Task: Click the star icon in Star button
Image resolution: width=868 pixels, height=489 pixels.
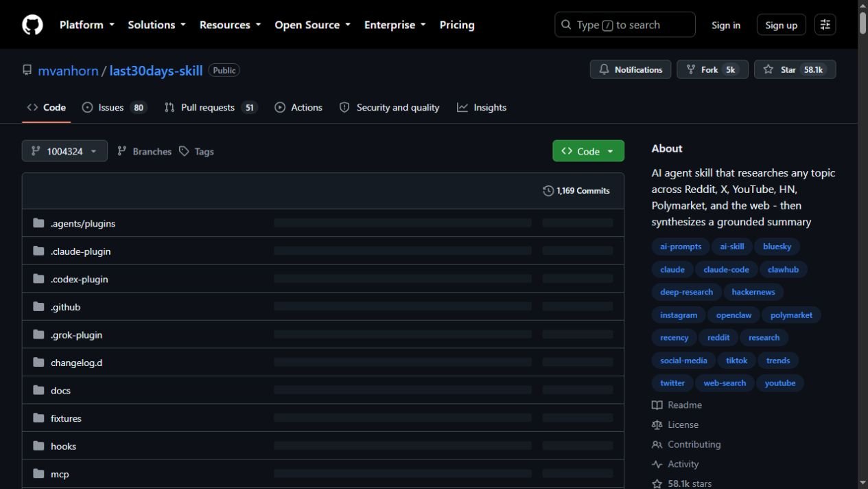Action: coord(769,69)
